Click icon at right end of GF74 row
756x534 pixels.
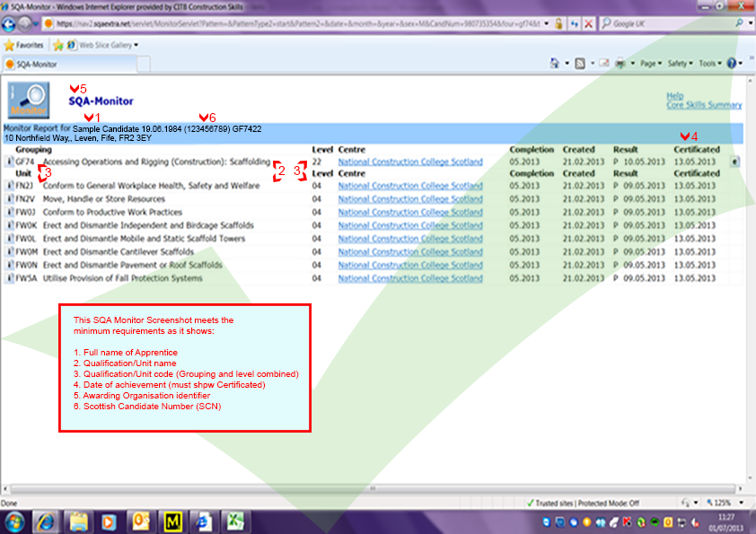734,162
